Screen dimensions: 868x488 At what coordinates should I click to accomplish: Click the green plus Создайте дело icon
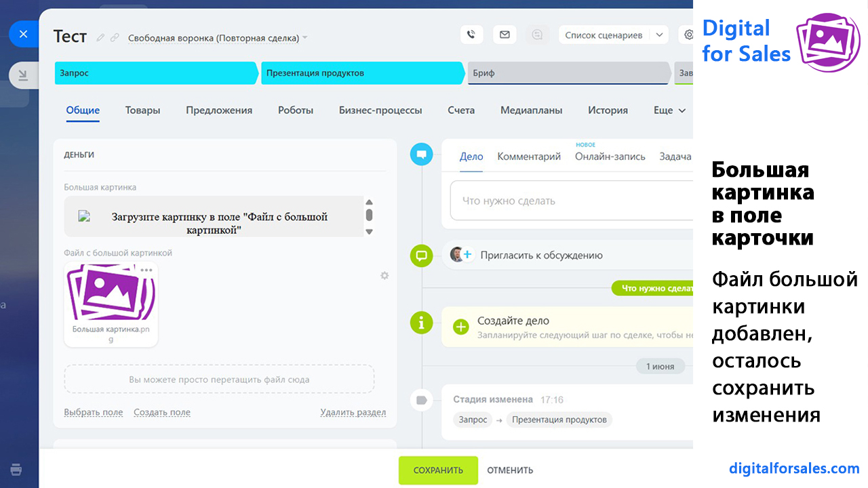click(461, 327)
